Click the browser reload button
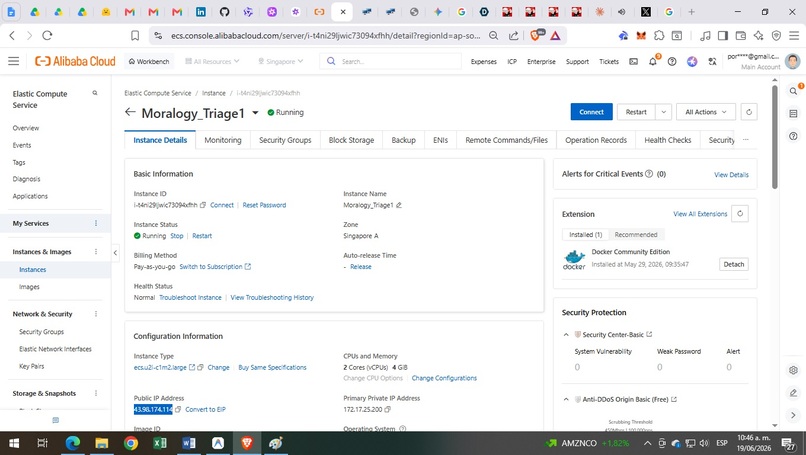Image resolution: width=806 pixels, height=455 pixels. click(x=47, y=35)
